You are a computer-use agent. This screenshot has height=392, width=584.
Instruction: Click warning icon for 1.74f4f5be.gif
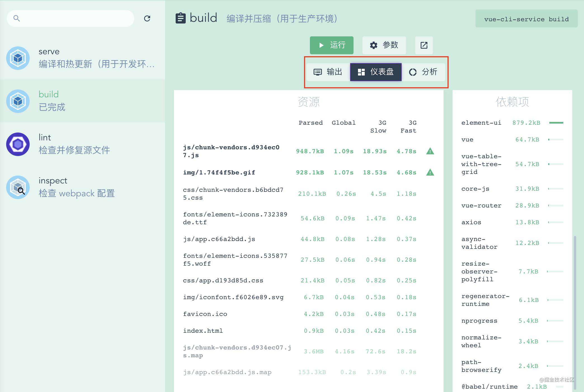click(430, 173)
